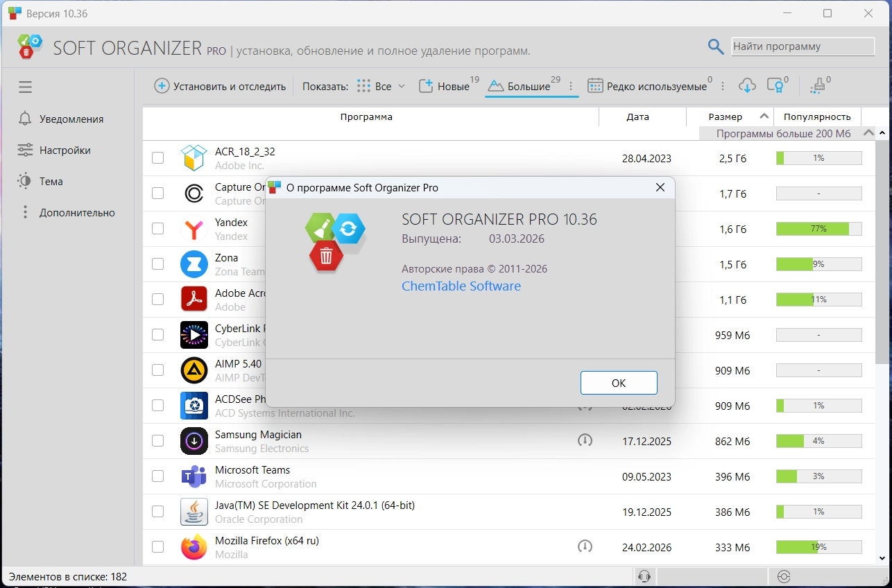Screen dimensions: 892x588
Task: Click the Samsung Magician program icon
Action: click(x=194, y=441)
